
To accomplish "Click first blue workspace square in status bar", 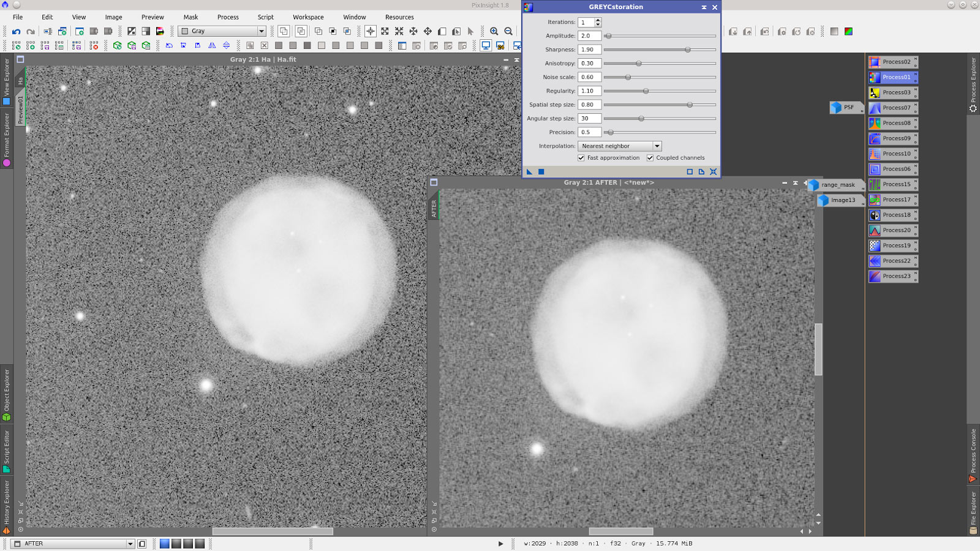I will point(164,544).
